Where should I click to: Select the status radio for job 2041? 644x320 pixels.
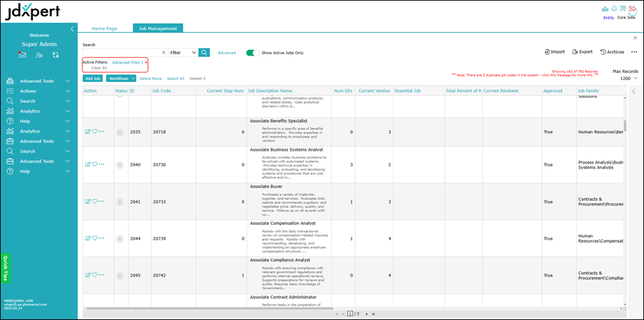click(x=120, y=202)
